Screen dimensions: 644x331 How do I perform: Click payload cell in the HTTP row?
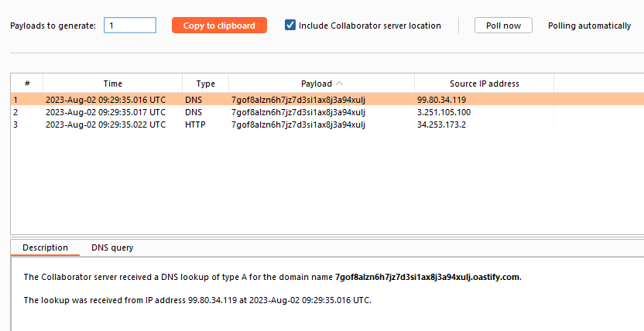297,125
